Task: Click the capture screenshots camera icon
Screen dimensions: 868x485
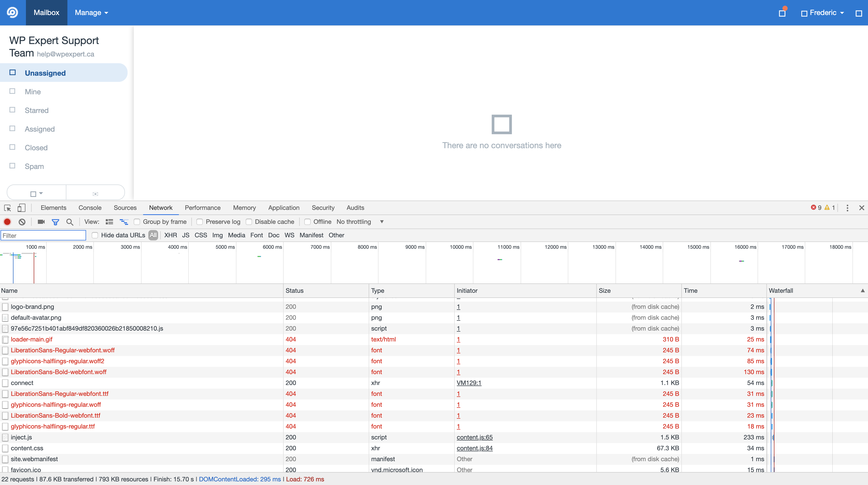Action: [41, 222]
